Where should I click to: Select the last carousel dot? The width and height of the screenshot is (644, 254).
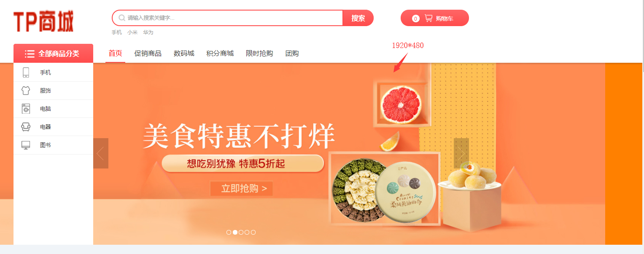pyautogui.click(x=253, y=232)
